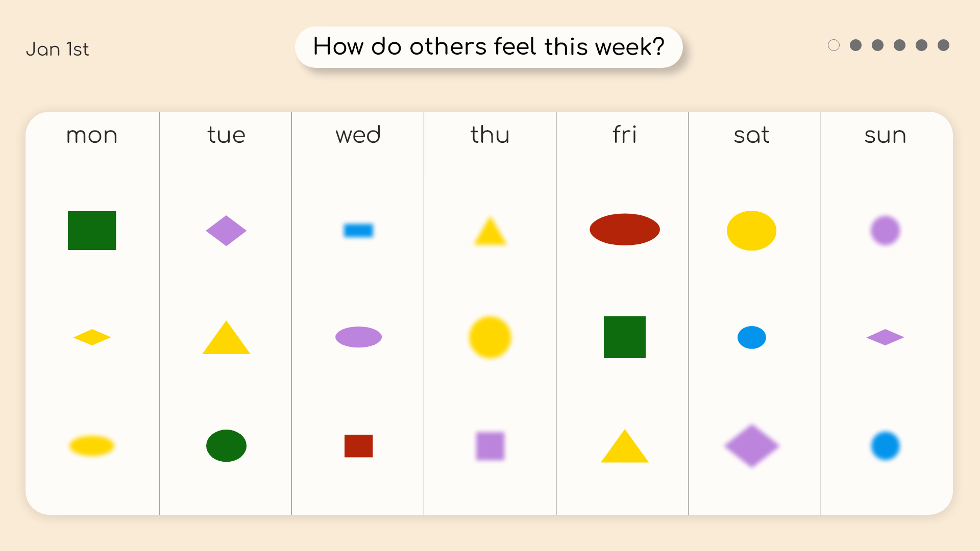Click the blurred blue rectangle under wed
This screenshot has width=980, height=551.
[x=358, y=231]
